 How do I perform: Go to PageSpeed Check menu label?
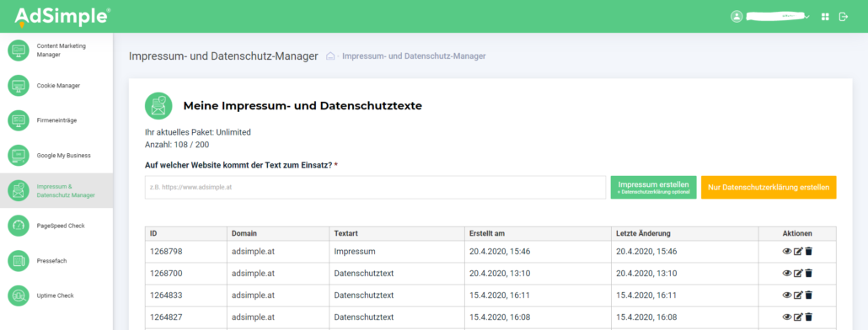tap(61, 226)
